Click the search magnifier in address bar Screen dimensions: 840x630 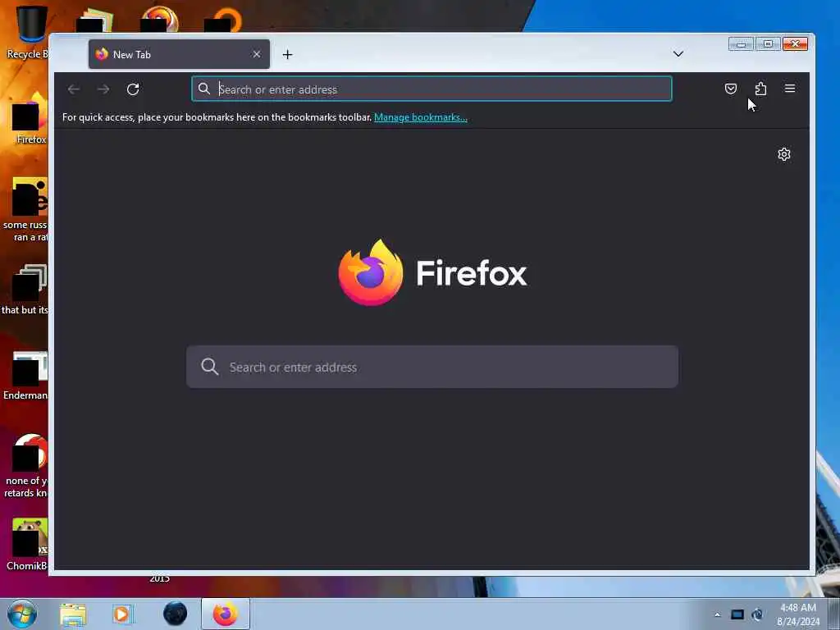click(x=204, y=89)
